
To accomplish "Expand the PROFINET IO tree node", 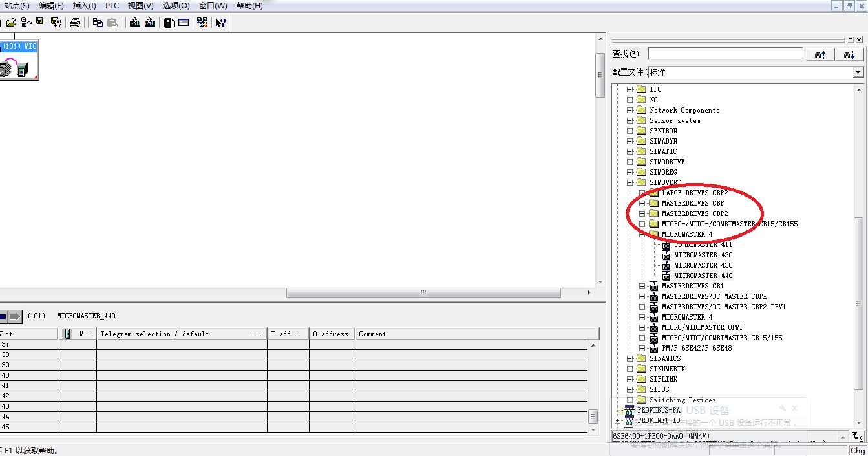I will coord(617,420).
